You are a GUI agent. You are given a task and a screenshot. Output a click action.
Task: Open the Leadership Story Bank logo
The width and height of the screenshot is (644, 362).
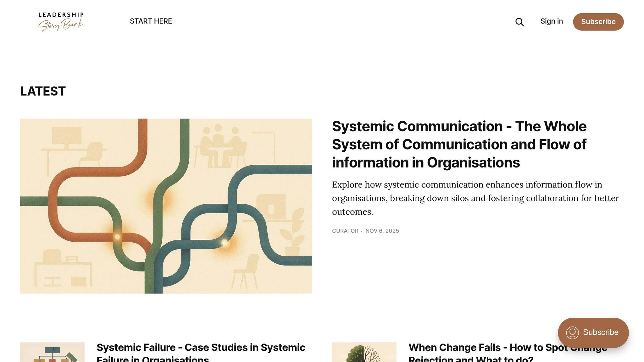pos(61,21)
